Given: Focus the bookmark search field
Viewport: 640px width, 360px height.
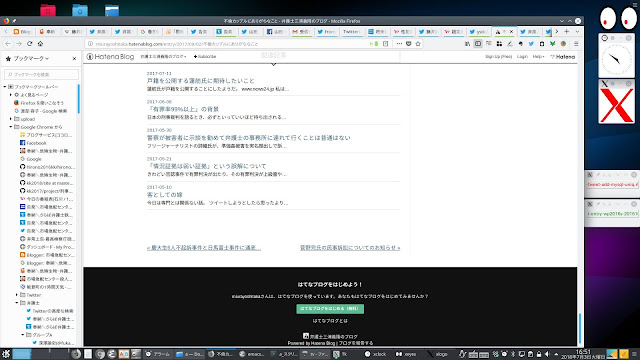Looking at the screenshot, I should click(x=41, y=75).
